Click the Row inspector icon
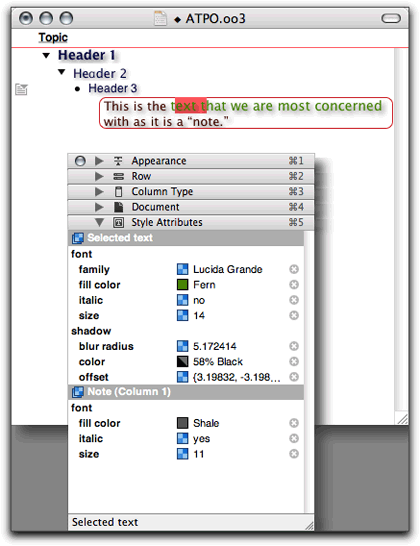Image resolution: width=420 pixels, height=546 pixels. [118, 177]
